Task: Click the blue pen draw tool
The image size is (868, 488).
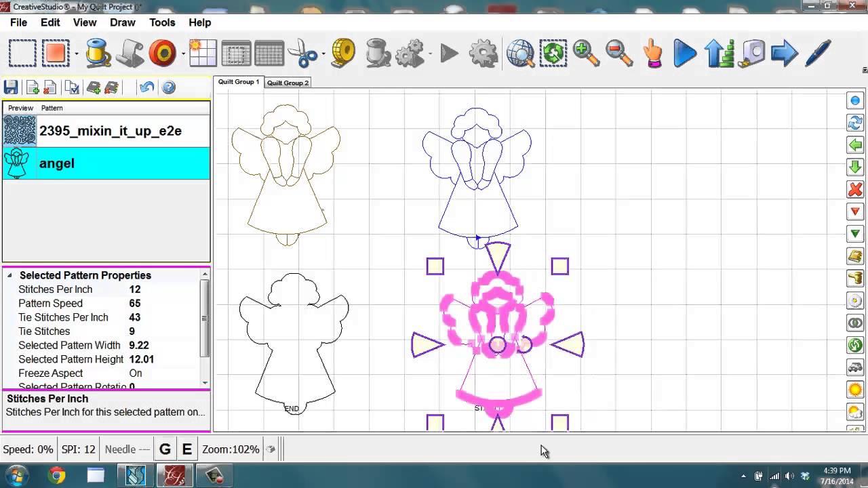Action: click(x=818, y=53)
